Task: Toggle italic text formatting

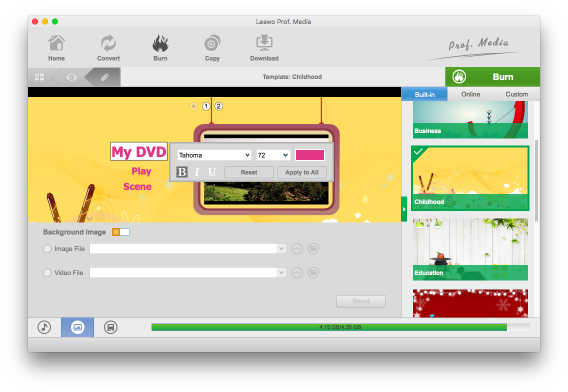Action: 196,171
